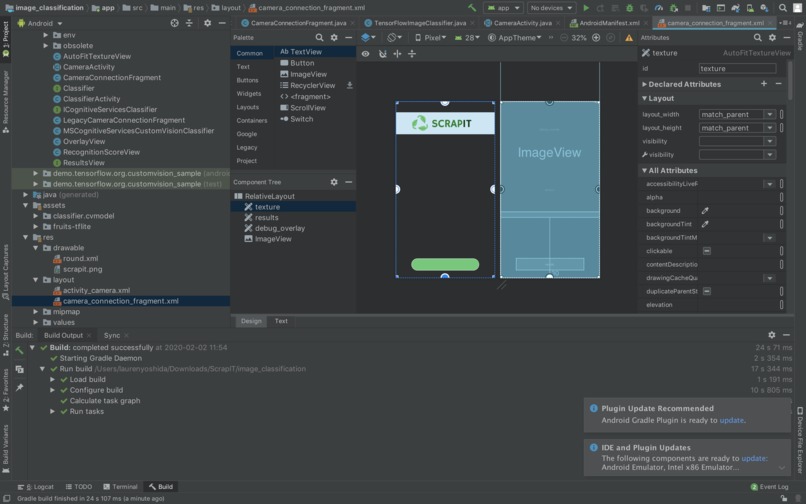Open the Pixel device dropdown
The width and height of the screenshot is (806, 504).
tap(431, 38)
